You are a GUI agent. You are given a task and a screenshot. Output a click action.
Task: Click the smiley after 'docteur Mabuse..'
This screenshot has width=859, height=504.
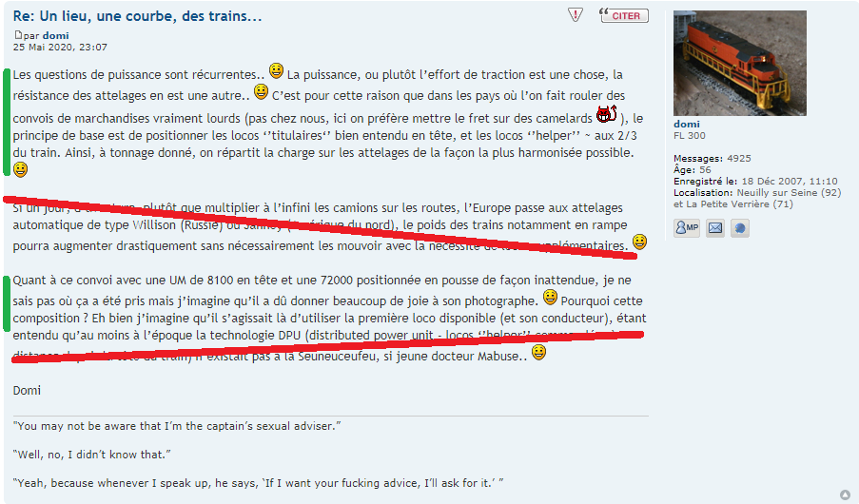(x=539, y=352)
